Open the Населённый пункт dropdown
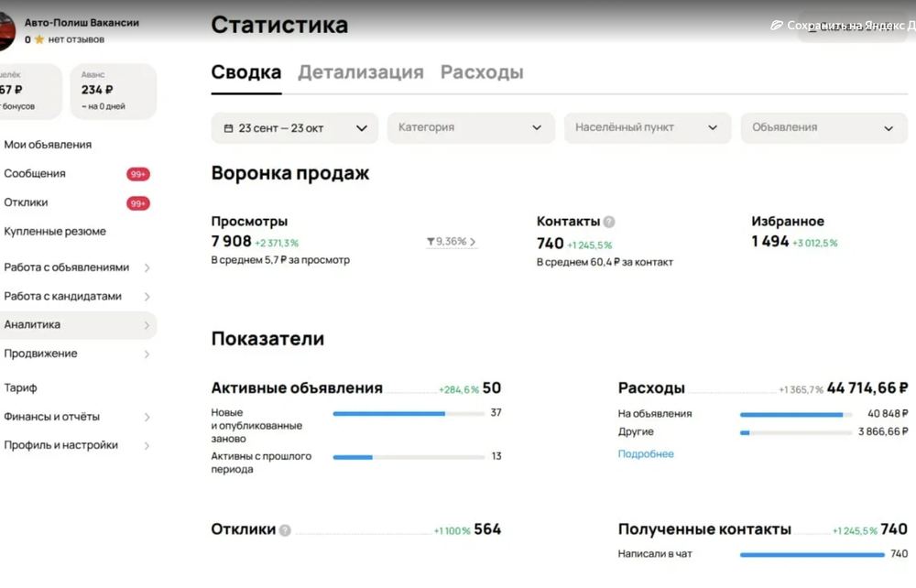 click(x=648, y=128)
